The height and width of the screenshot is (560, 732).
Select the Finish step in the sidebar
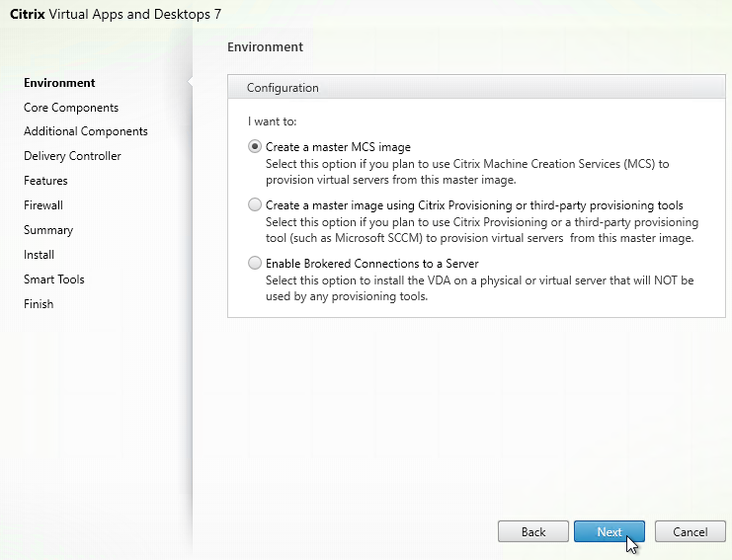coord(39,304)
